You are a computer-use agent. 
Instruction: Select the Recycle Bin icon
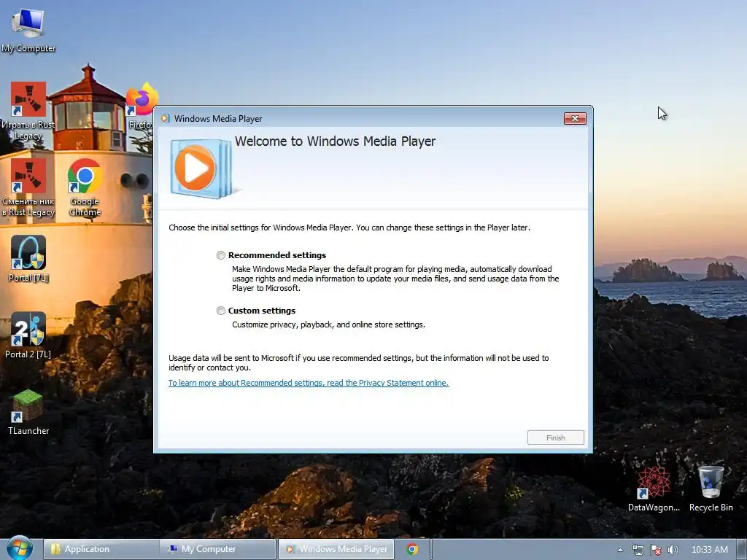(711, 489)
